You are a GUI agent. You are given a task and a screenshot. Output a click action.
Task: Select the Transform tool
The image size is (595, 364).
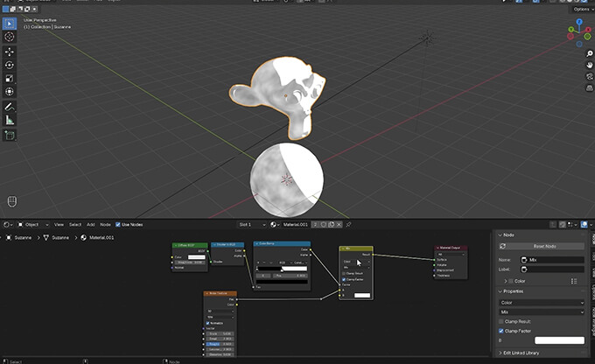pos(10,92)
